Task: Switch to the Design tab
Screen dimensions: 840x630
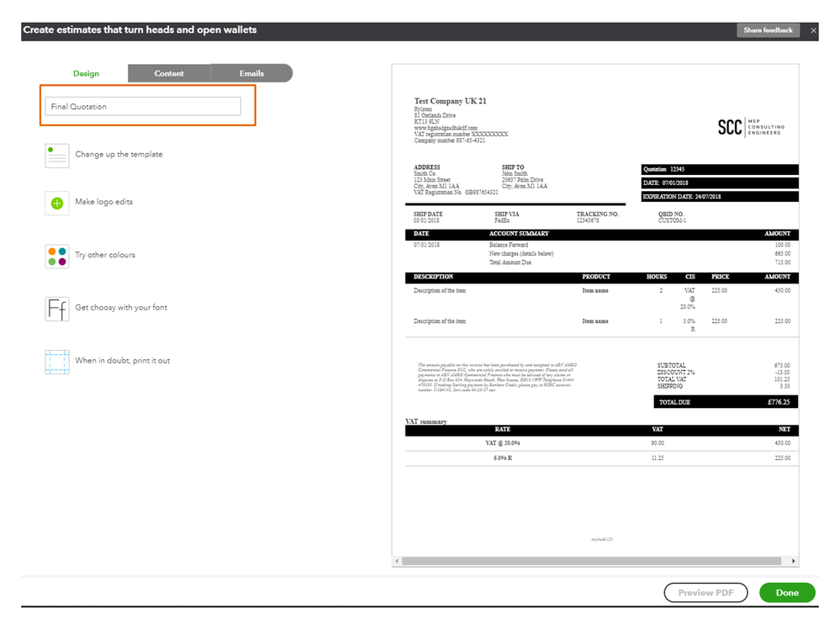Action: pyautogui.click(x=87, y=73)
